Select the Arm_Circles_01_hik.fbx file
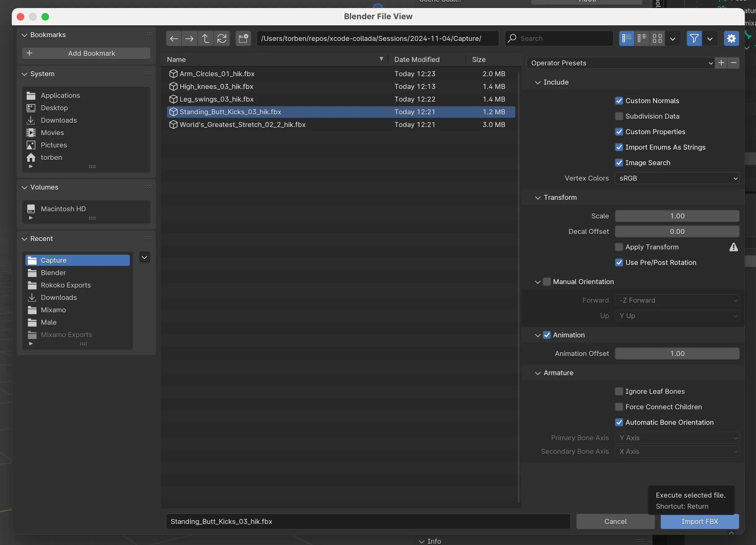This screenshot has height=545, width=756. pos(217,74)
